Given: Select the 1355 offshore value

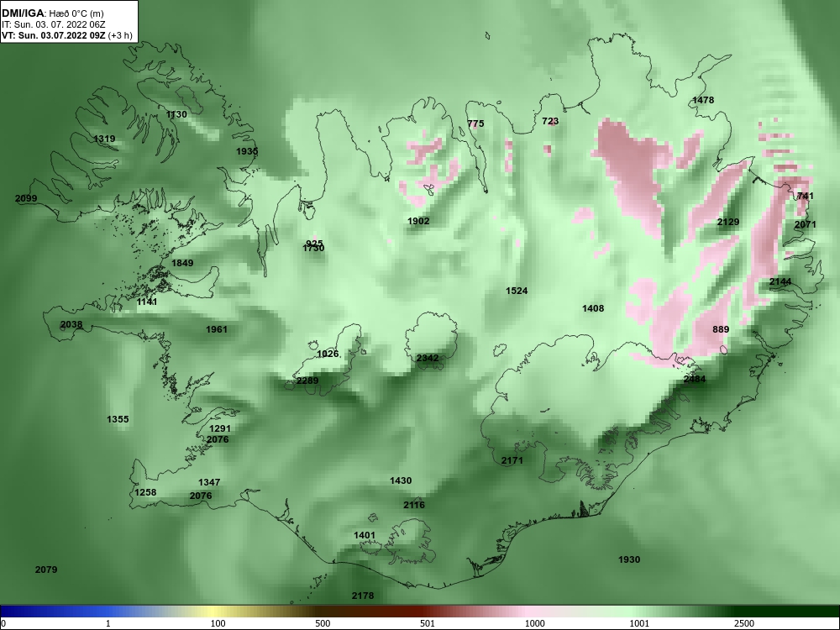Looking at the screenshot, I should click(x=118, y=419).
